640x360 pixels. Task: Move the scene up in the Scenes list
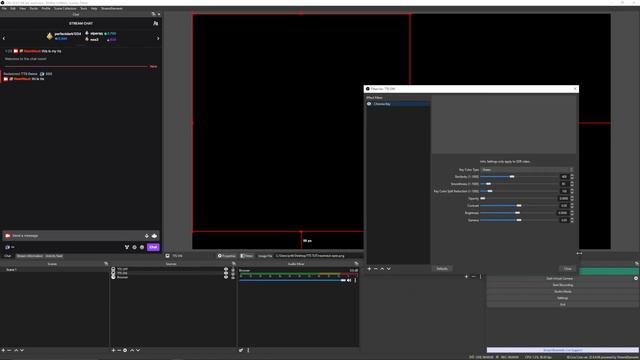coord(16,350)
